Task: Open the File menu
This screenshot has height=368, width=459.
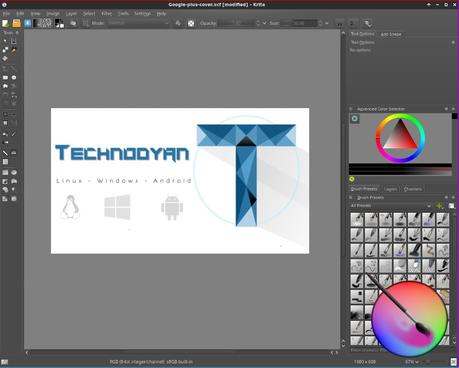Action: tap(6, 14)
